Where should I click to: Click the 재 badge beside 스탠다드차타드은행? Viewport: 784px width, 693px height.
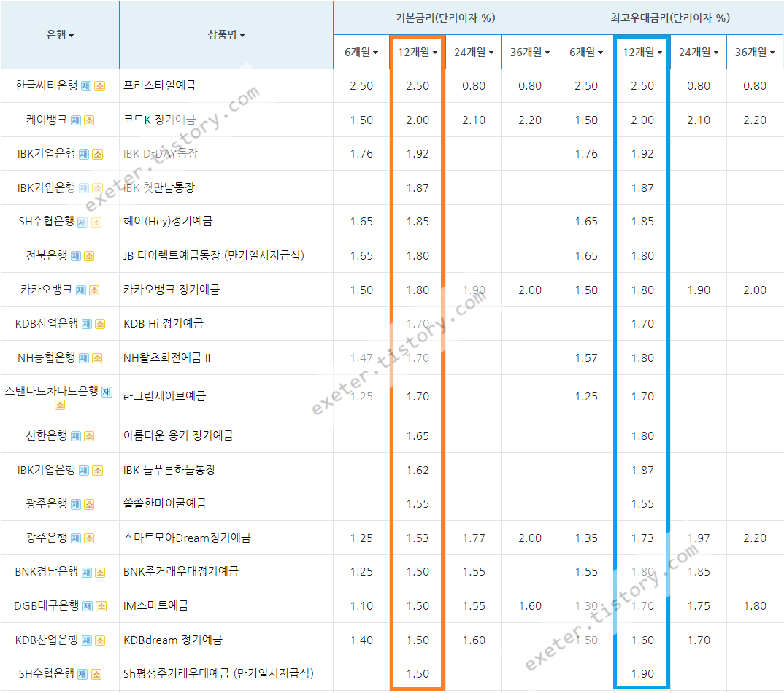pyautogui.click(x=107, y=392)
